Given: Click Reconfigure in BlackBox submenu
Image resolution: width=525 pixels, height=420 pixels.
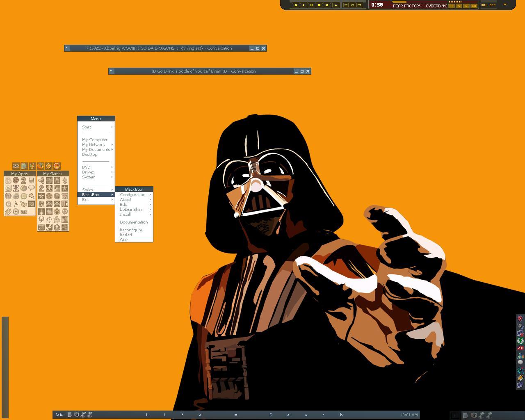Looking at the screenshot, I should click(134, 230).
